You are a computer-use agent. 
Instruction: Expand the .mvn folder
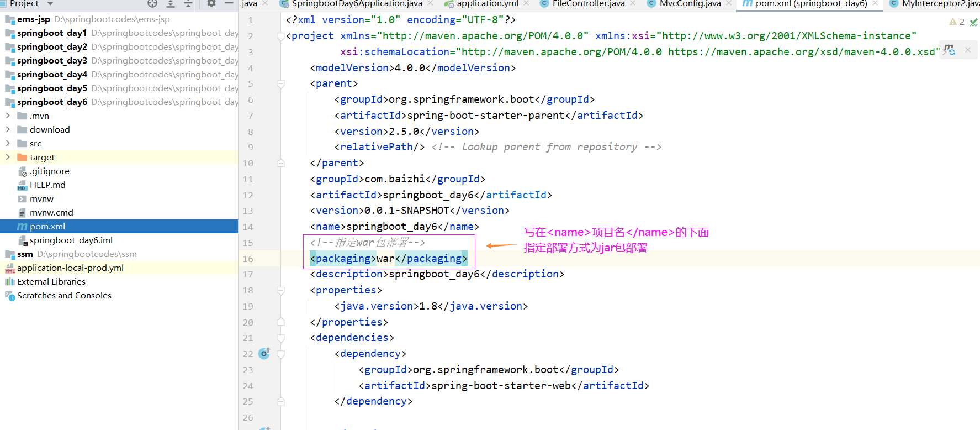(8, 116)
